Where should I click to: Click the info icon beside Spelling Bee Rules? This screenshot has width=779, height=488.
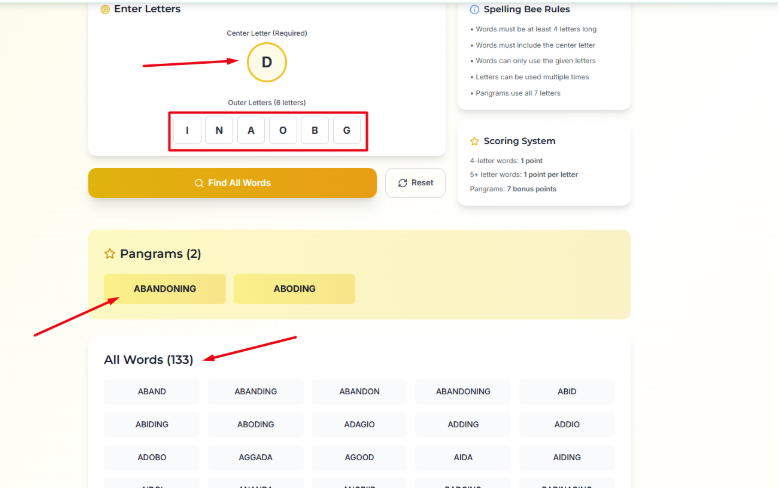tap(474, 9)
